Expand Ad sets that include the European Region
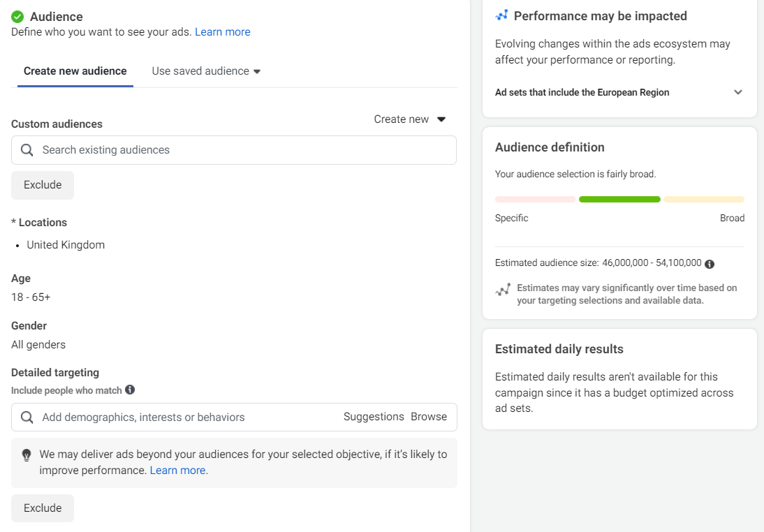Image resolution: width=764 pixels, height=532 pixels. point(738,92)
